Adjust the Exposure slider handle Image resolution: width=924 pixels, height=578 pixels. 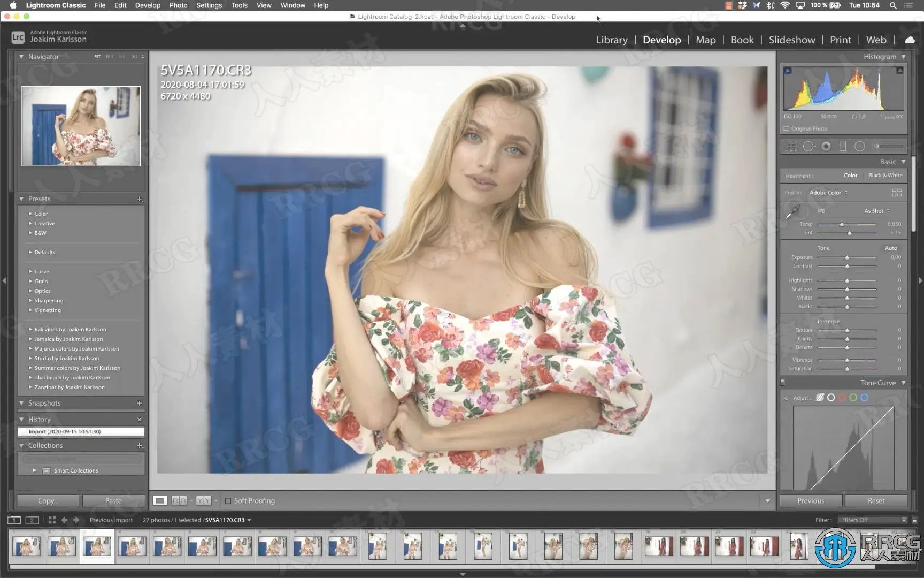click(847, 258)
